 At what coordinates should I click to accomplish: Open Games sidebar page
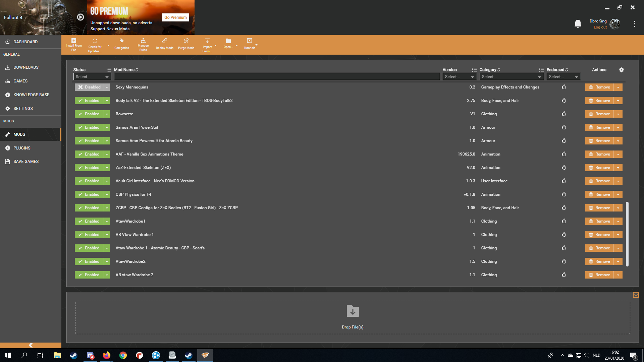pos(31,81)
